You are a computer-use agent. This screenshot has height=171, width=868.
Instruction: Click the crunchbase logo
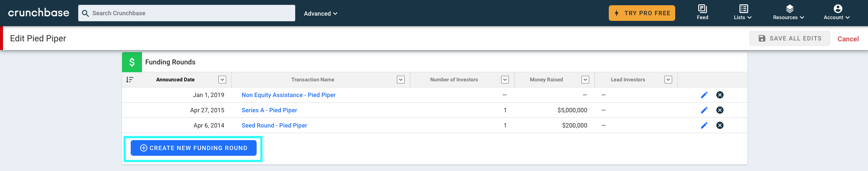39,13
